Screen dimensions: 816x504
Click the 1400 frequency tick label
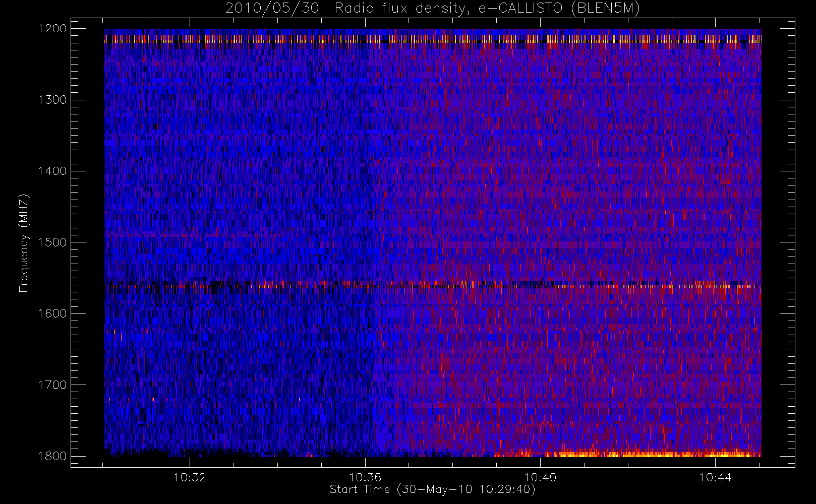point(52,171)
